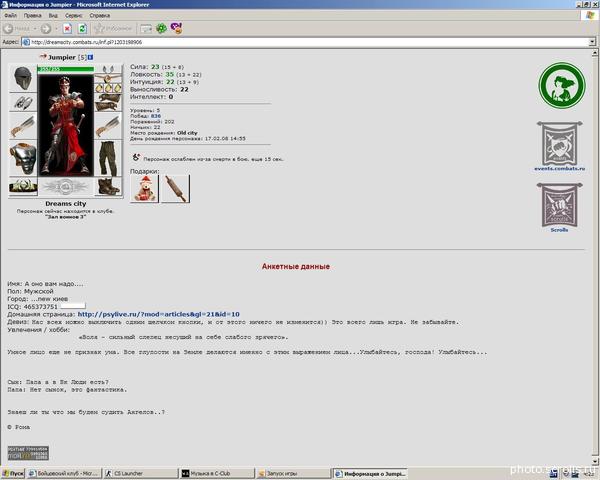The image size is (600, 480).
Task: Click the address bar URL field
Action: click(305, 42)
